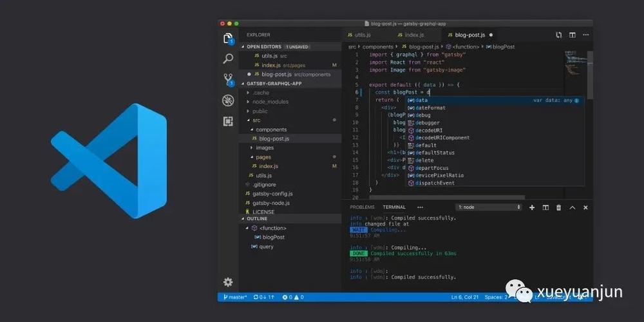Click the split editor icon

[572, 35]
